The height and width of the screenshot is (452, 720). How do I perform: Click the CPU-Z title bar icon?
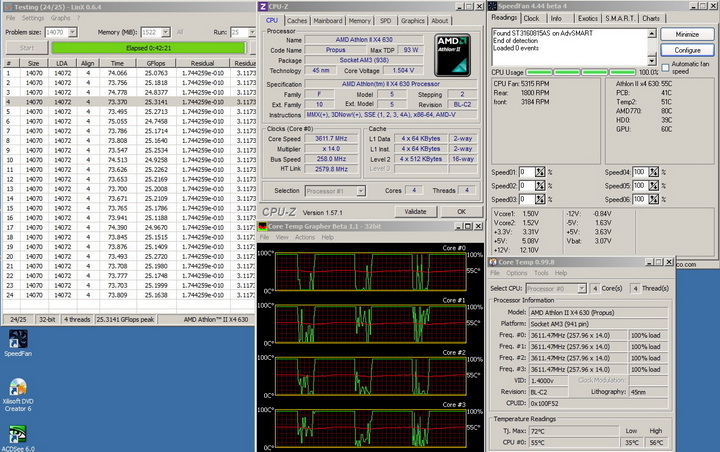[x=265, y=7]
